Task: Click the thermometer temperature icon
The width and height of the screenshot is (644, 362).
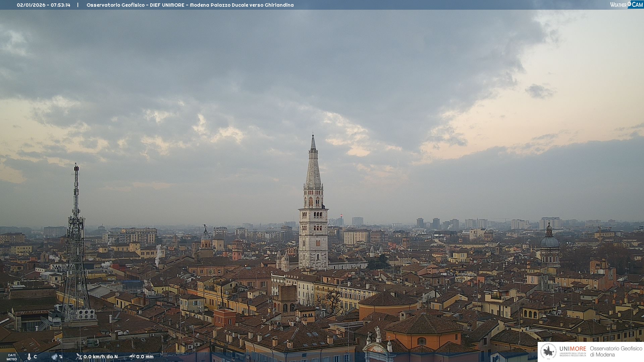Action: tap(29, 357)
